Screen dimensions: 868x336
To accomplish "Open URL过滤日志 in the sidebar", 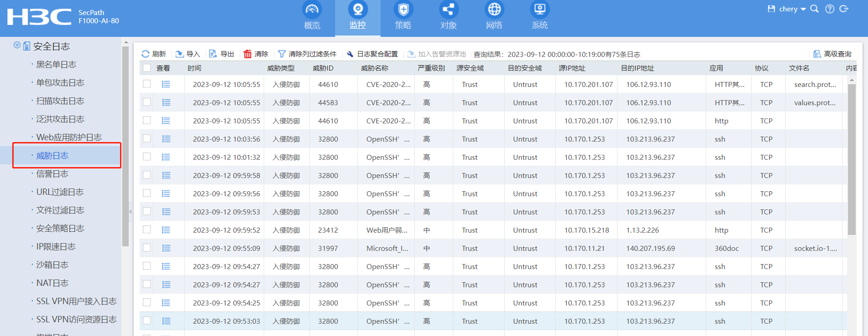I will pos(60,192).
